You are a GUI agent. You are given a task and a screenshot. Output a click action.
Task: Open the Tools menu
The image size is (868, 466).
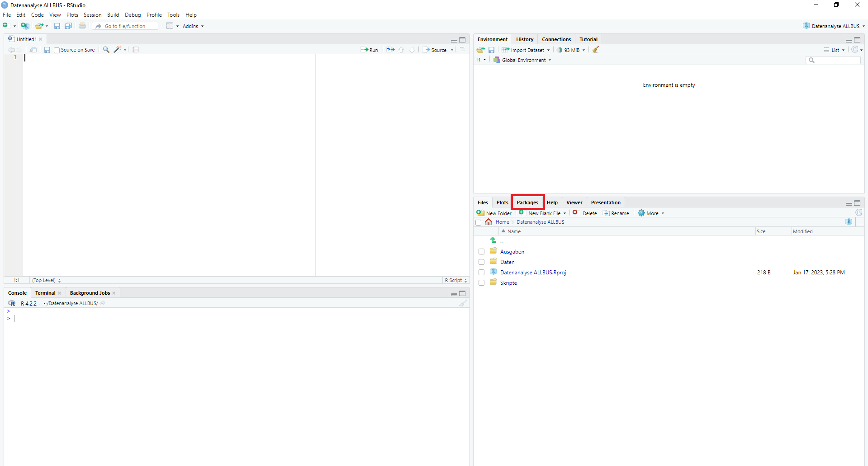coord(173,15)
